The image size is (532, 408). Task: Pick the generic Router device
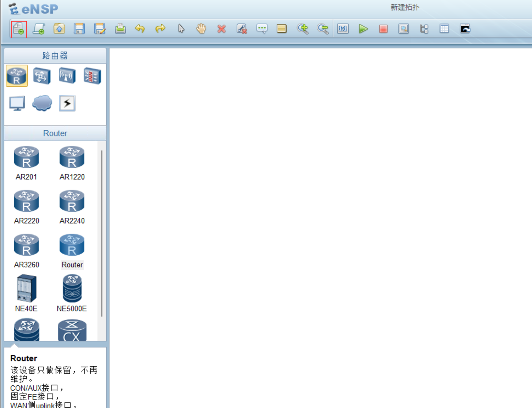72,251
